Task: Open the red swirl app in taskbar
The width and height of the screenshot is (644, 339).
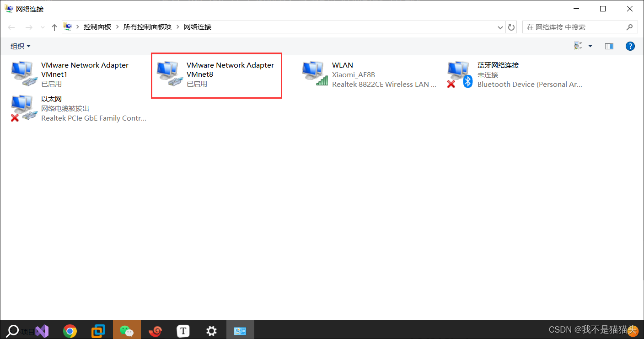Action: point(156,331)
